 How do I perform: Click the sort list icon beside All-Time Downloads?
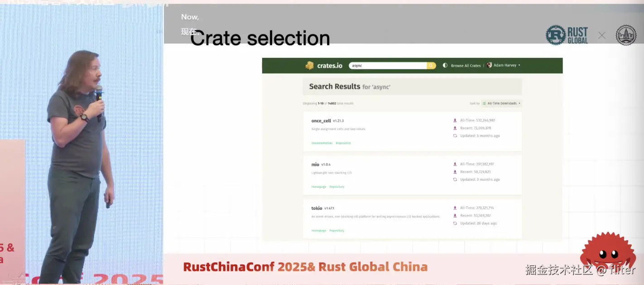484,103
